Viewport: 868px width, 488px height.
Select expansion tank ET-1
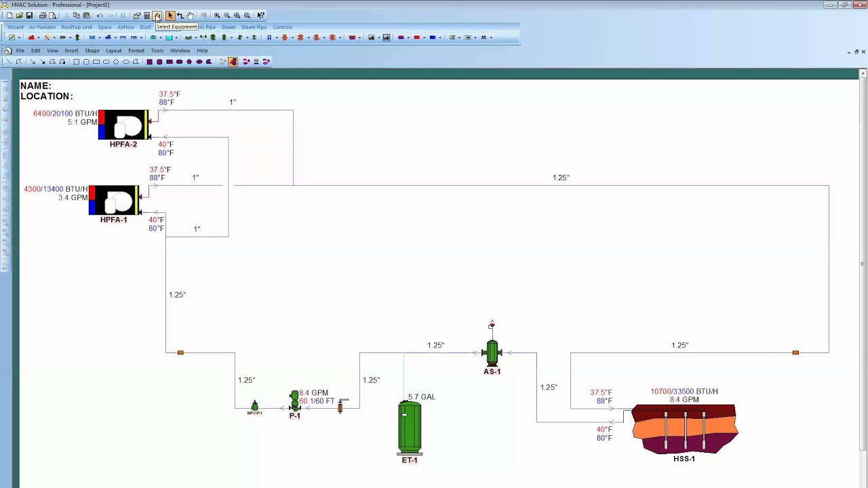pyautogui.click(x=410, y=428)
